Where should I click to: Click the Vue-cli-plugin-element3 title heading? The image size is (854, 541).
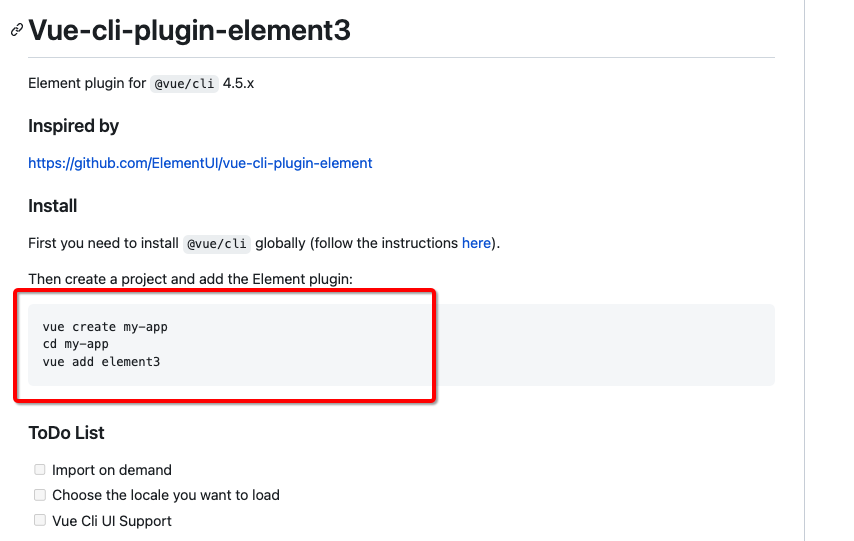pos(189,30)
